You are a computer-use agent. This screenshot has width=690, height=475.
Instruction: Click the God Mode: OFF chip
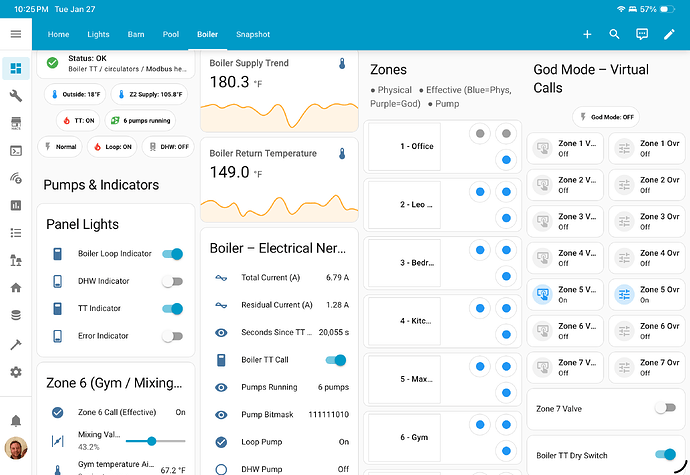point(606,117)
